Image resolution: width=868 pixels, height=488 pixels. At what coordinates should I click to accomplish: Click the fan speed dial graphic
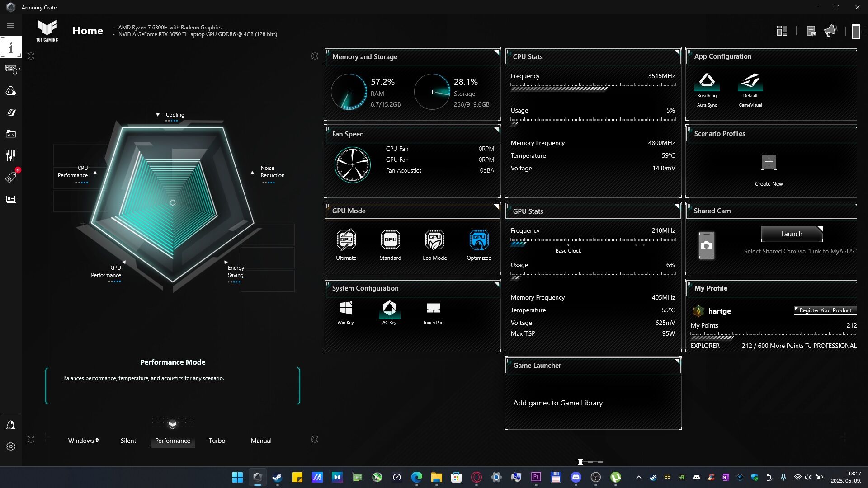[x=352, y=164]
